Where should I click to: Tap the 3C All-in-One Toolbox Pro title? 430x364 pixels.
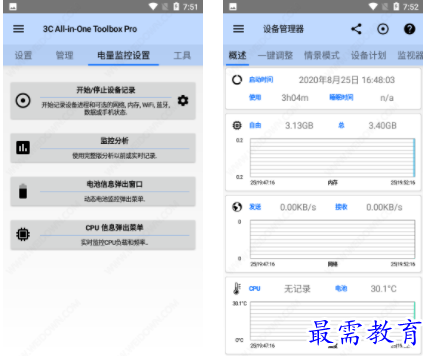tap(90, 29)
